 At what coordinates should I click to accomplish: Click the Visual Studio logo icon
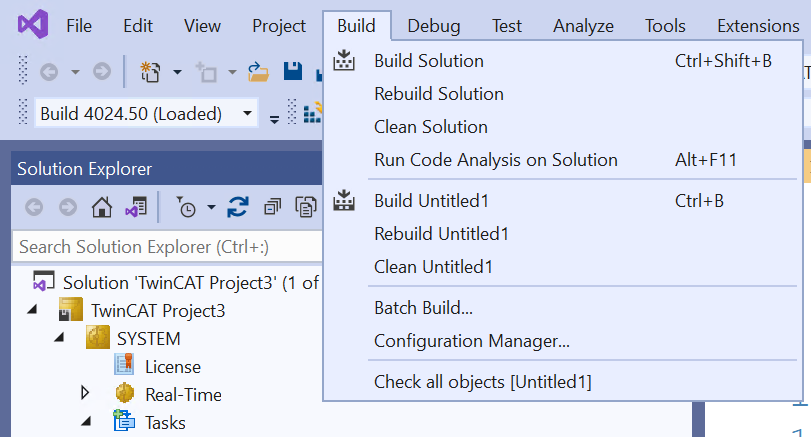(33, 24)
